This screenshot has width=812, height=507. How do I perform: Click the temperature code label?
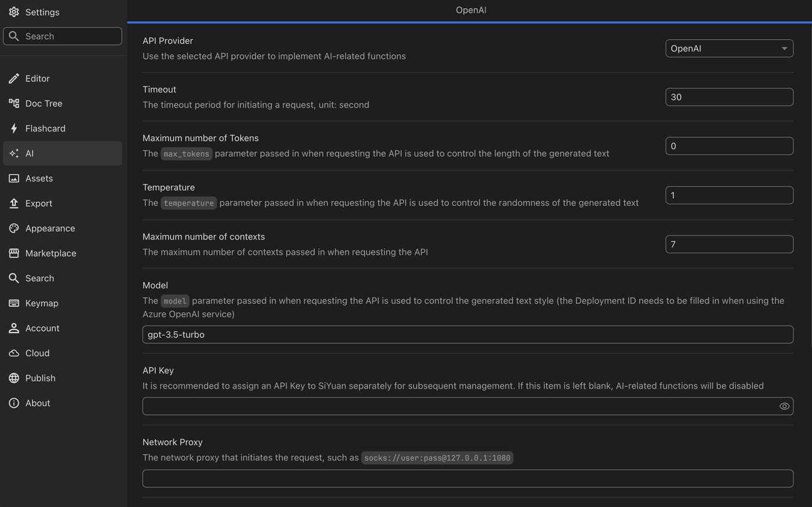coord(188,203)
